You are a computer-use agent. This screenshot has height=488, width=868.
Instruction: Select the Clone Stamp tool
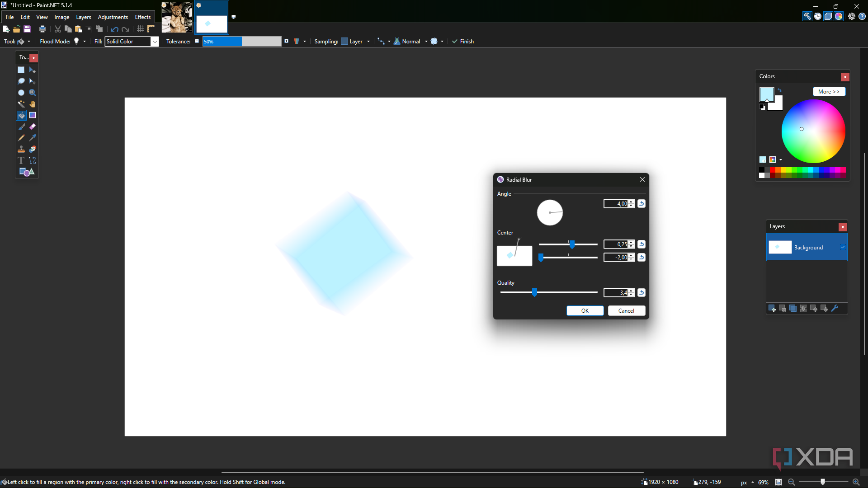[21, 149]
